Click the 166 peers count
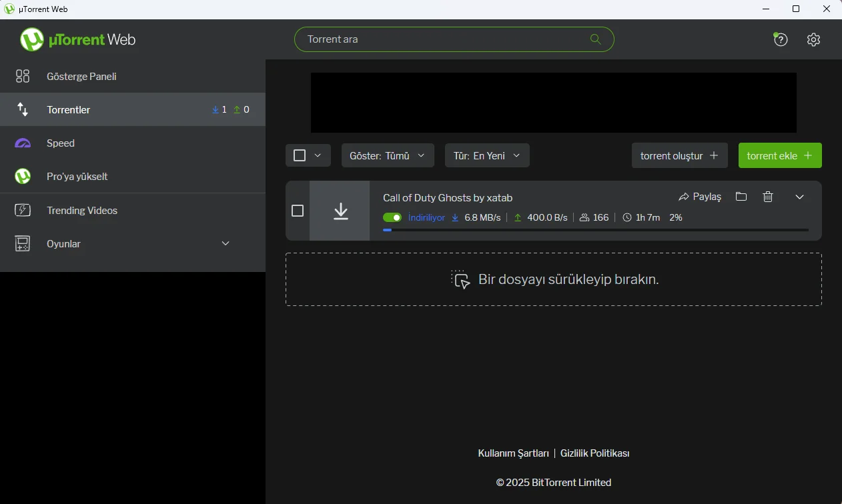 tap(601, 217)
